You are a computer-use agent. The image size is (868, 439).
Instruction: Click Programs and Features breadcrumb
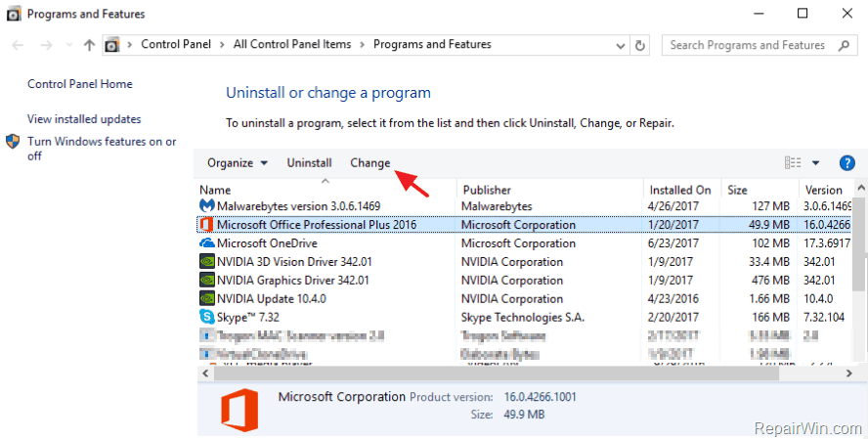coord(432,44)
